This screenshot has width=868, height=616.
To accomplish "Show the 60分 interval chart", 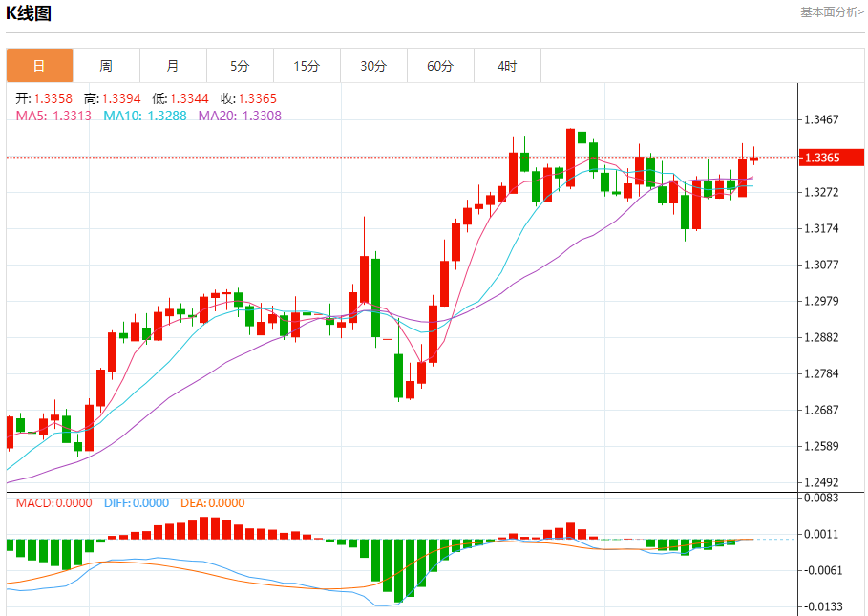I will coord(440,66).
